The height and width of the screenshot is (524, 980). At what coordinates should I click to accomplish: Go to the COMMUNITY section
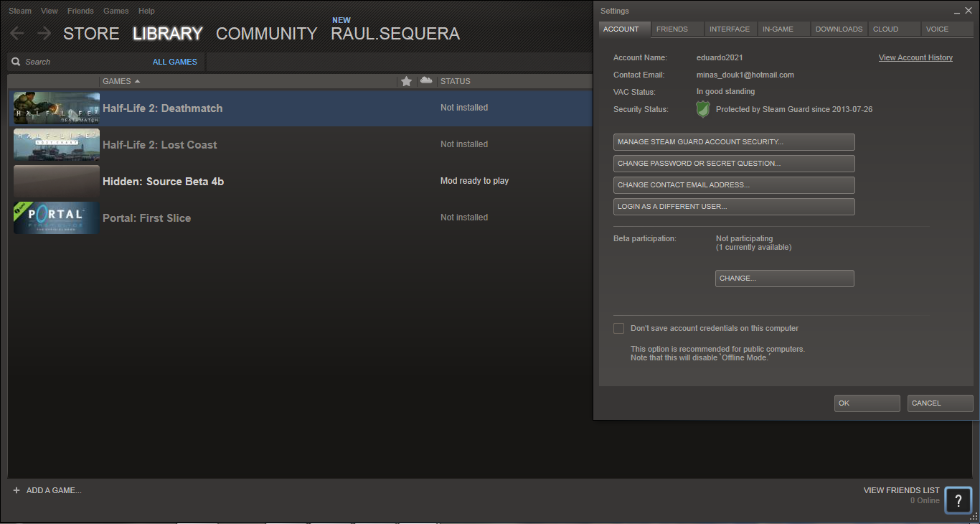point(266,34)
